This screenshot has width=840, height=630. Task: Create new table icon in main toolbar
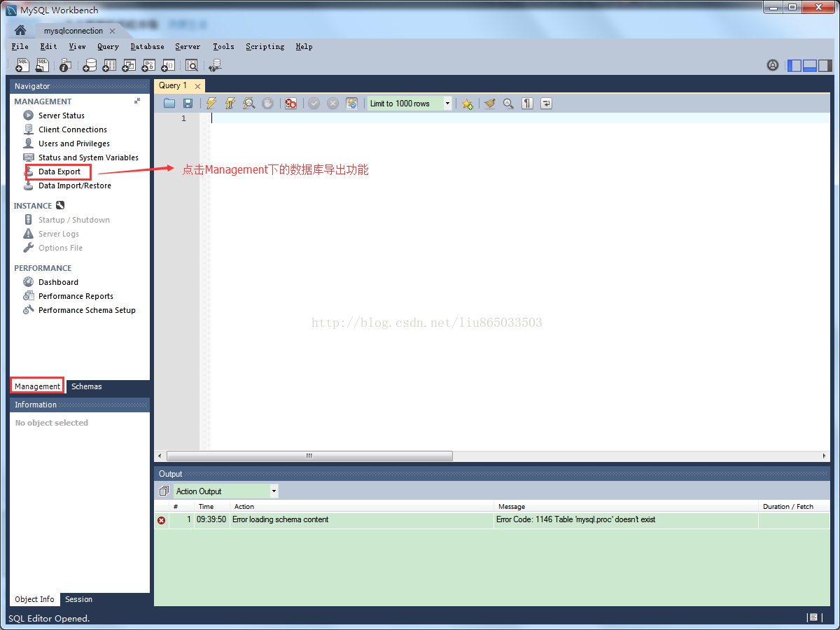[x=109, y=65]
